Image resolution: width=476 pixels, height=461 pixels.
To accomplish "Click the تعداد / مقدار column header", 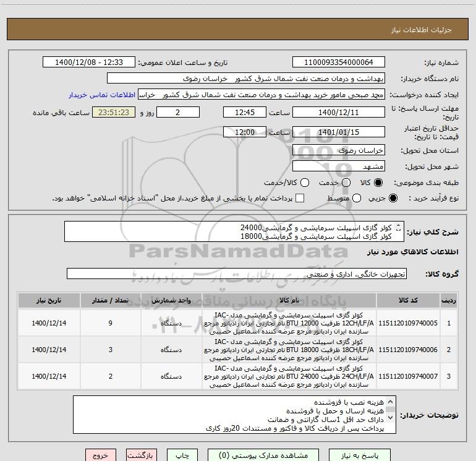I will pyautogui.click(x=111, y=300).
